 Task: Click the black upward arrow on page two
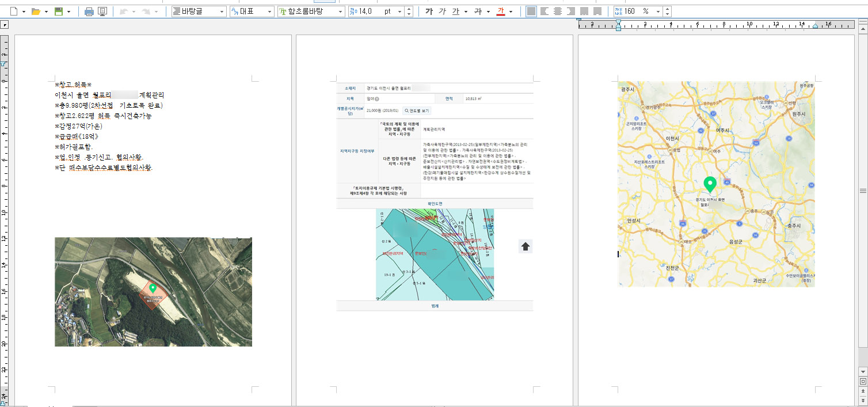(x=526, y=246)
